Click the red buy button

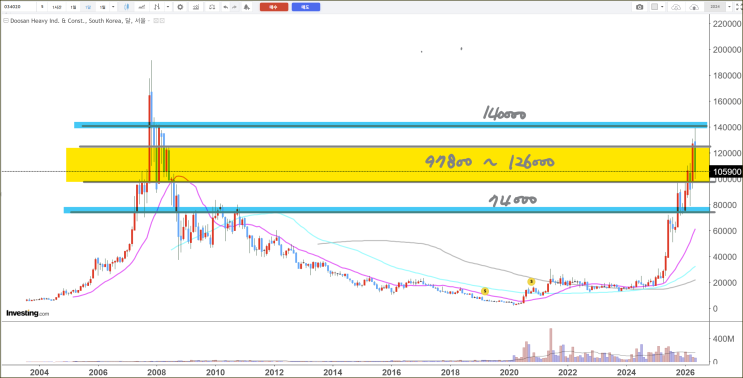pyautogui.click(x=274, y=7)
